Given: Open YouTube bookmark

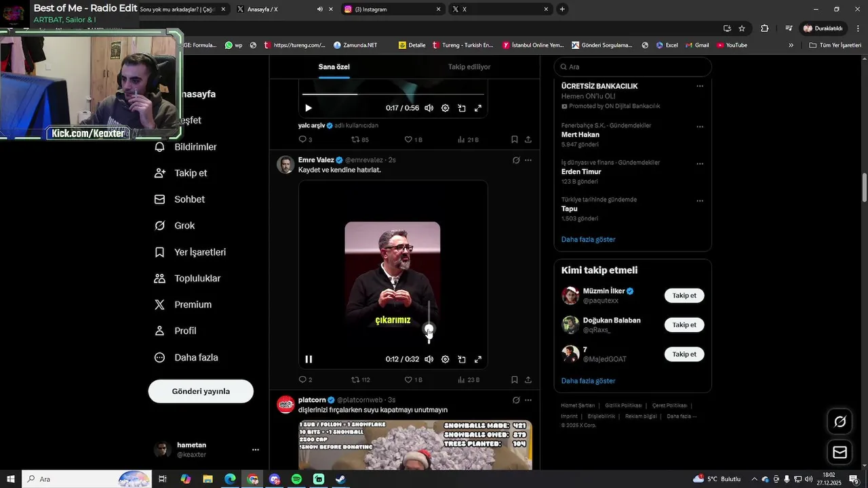Looking at the screenshot, I should tap(732, 45).
